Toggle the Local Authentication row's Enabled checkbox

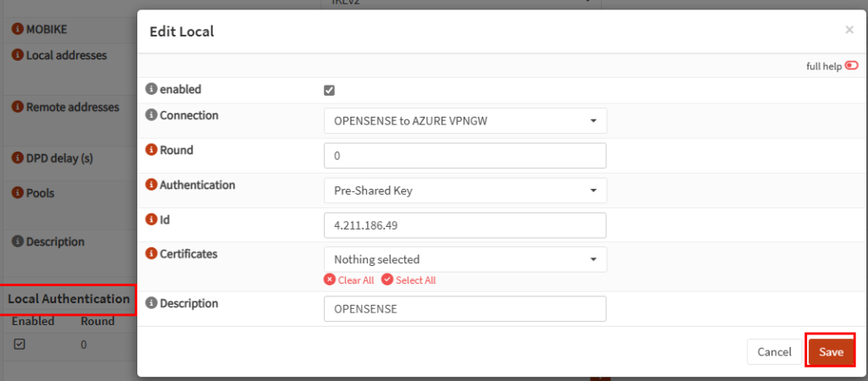coord(19,344)
